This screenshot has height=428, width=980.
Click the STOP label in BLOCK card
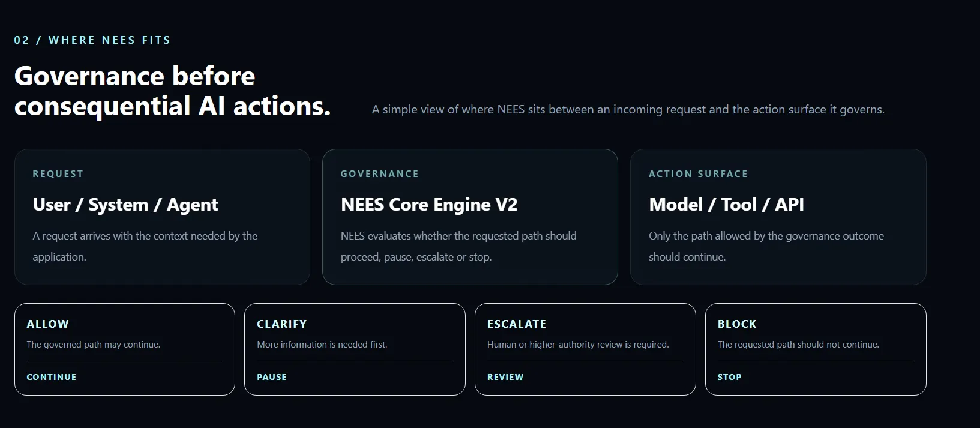(x=730, y=377)
